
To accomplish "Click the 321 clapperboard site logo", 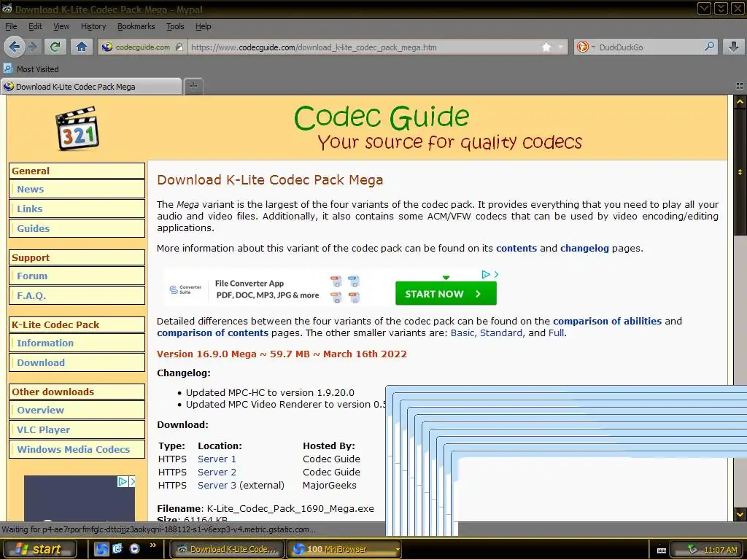I will (77, 129).
